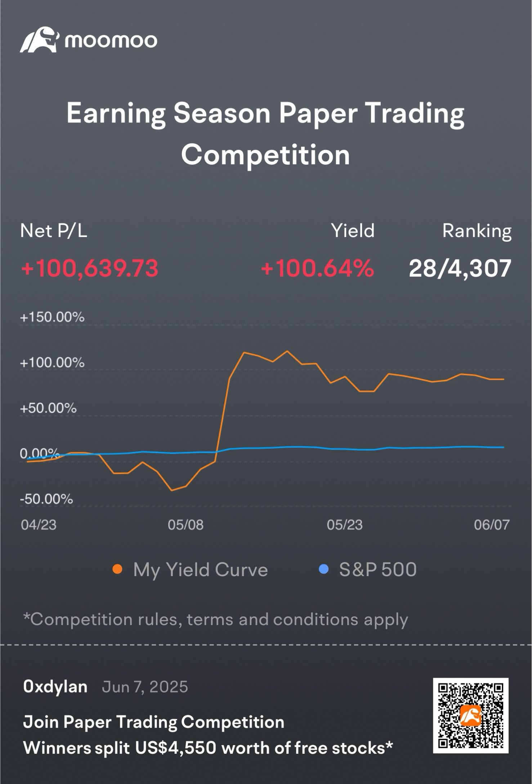Select the orange My Yield Curve dot

pyautogui.click(x=117, y=570)
